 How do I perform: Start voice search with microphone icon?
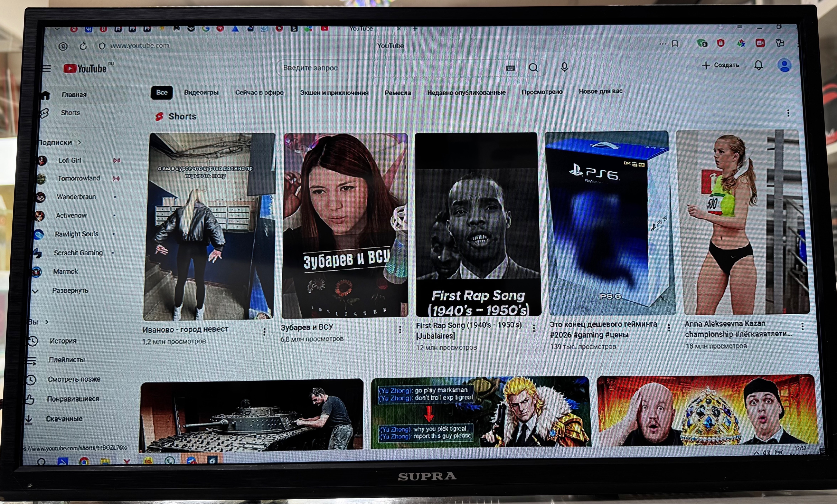tap(564, 67)
